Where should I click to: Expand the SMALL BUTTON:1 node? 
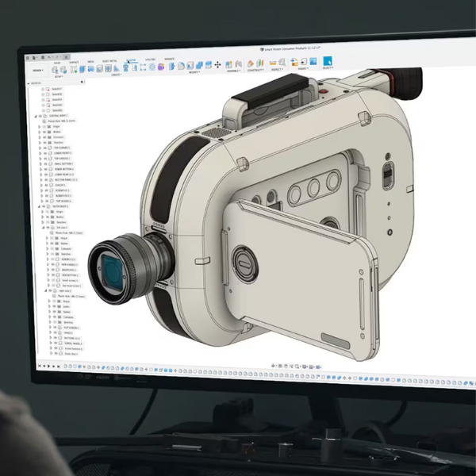point(40,164)
